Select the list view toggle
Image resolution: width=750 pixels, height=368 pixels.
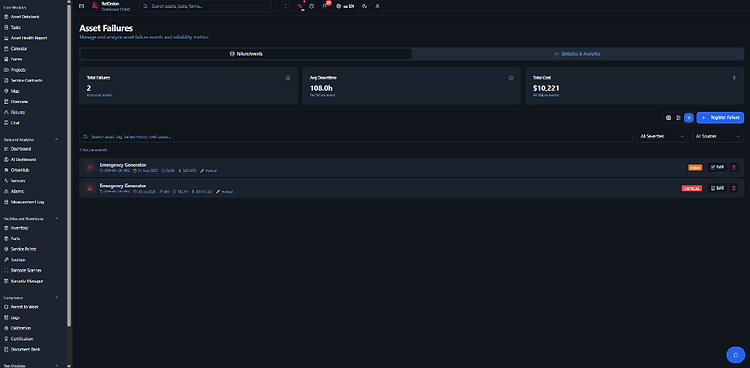[689, 117]
